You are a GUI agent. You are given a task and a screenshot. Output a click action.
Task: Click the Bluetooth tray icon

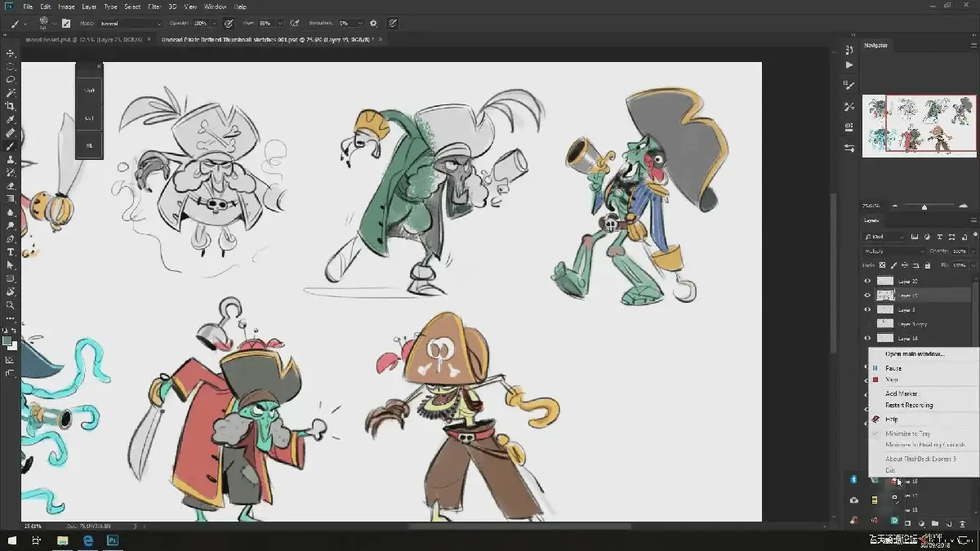tap(854, 479)
